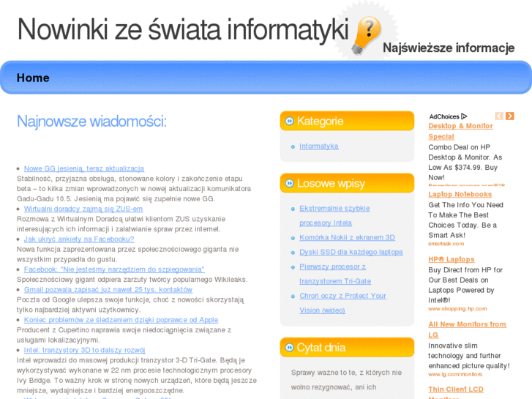
Task: Click All New Monitors from LG ad
Action: click(x=467, y=329)
